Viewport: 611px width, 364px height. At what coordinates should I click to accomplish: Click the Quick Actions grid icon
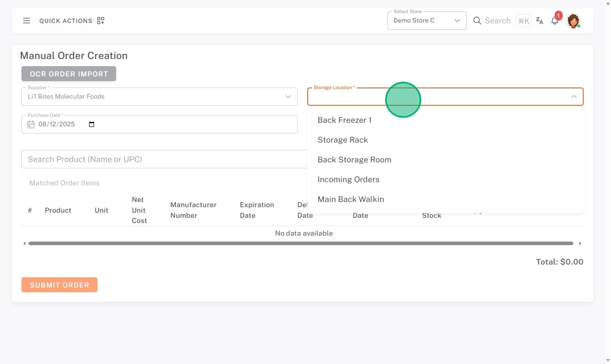[x=100, y=21]
